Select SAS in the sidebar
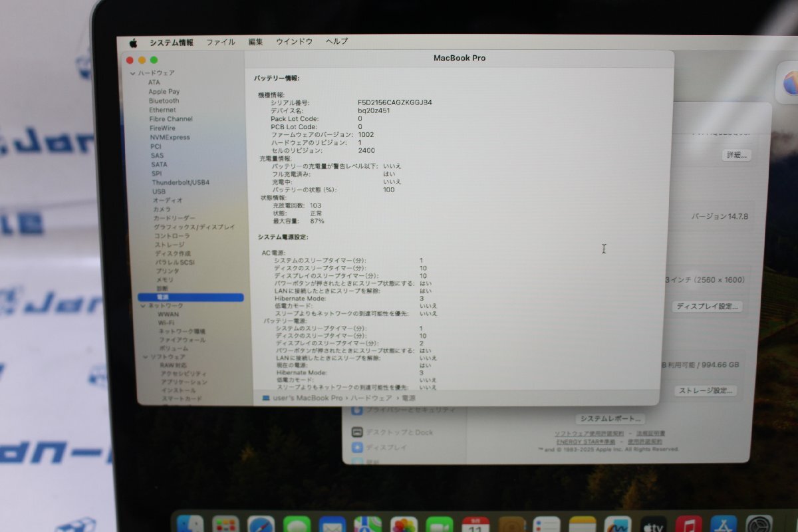798x532 pixels. point(157,156)
